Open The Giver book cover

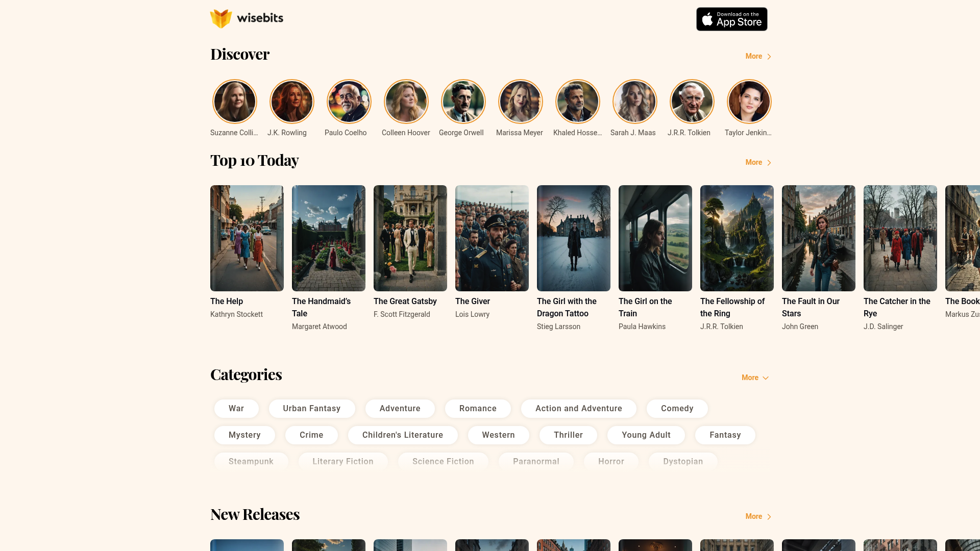(x=492, y=238)
